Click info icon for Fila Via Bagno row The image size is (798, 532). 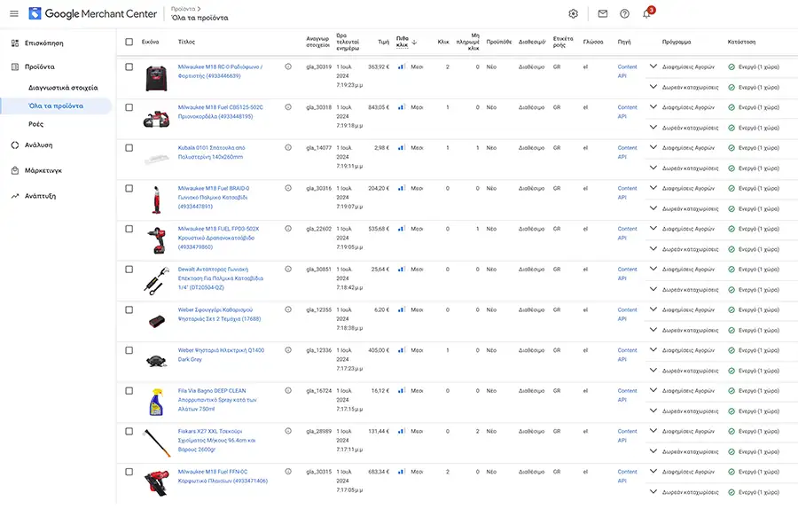click(288, 390)
